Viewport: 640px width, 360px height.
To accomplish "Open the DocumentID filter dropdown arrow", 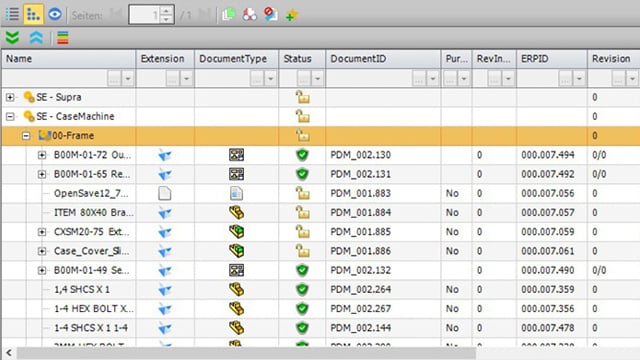I will click(x=433, y=78).
